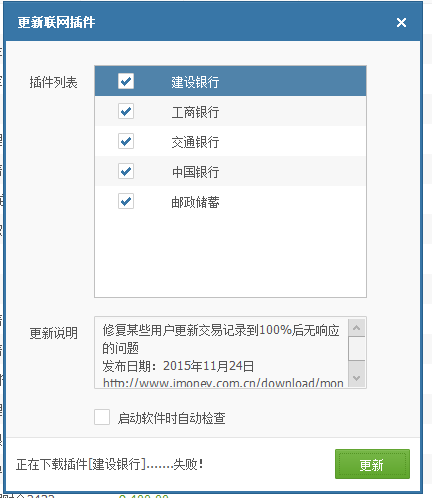Select the 交通银行 list row
This screenshot has width=432, height=498.
click(x=230, y=141)
